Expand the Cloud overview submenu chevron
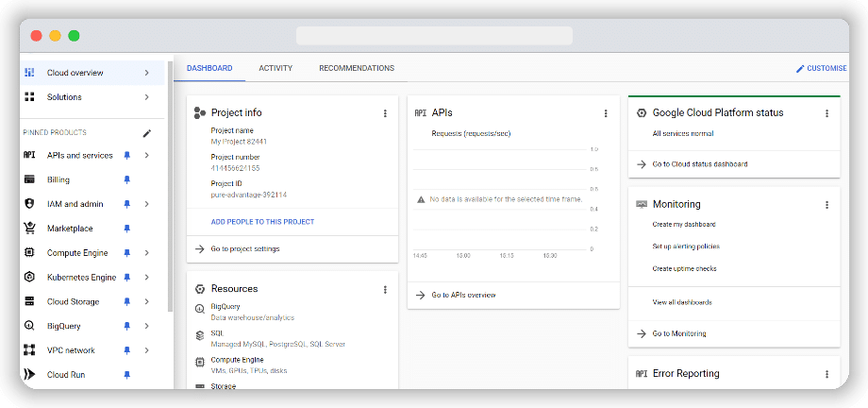This screenshot has height=408, width=868. click(x=146, y=73)
